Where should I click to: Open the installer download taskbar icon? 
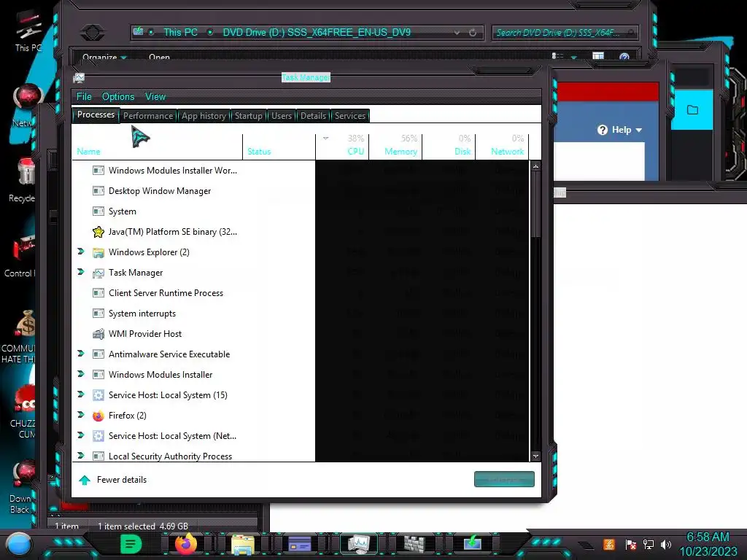click(x=472, y=542)
